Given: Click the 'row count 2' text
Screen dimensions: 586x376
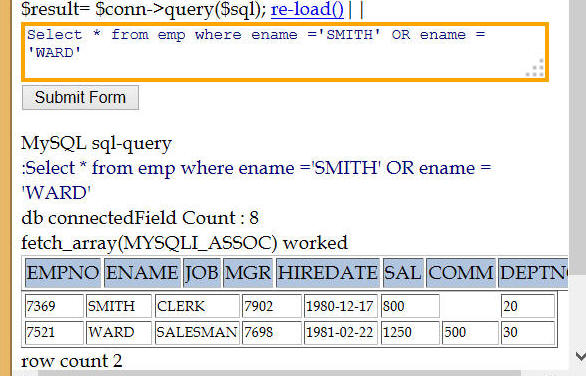Looking at the screenshot, I should [72, 361].
